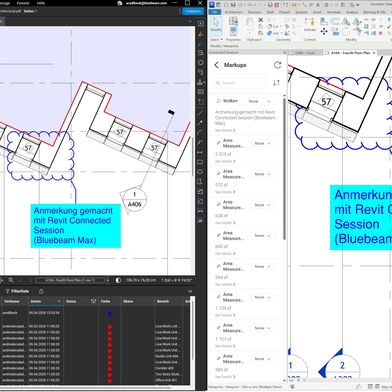Select the Modify arrow tool in Revit

(x=216, y=25)
